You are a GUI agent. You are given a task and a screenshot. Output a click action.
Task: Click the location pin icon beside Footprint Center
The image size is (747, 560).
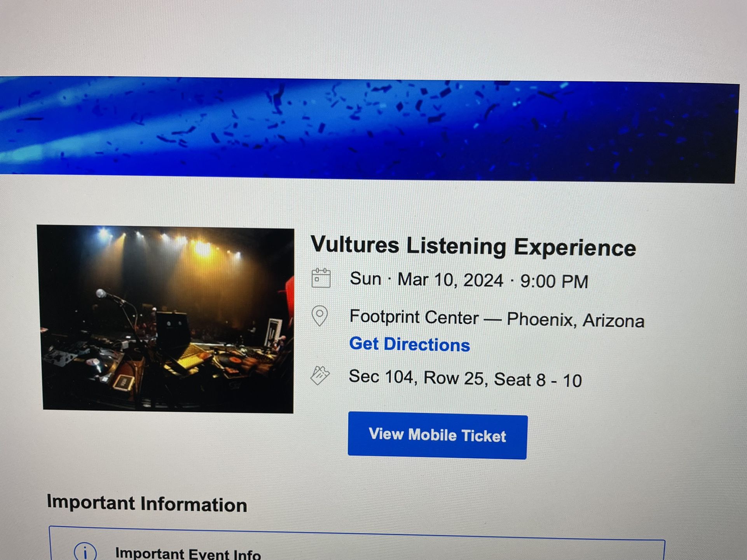coord(319,316)
